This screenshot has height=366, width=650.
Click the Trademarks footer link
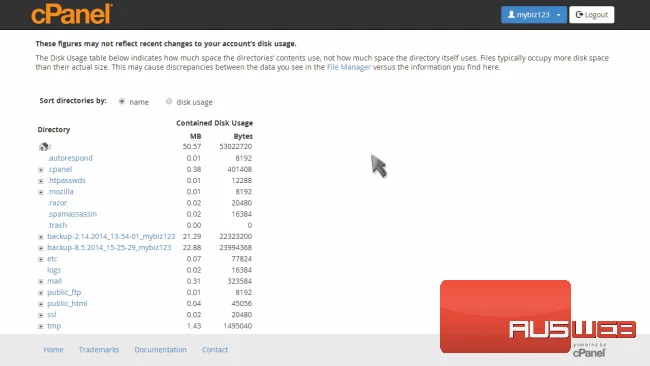coord(99,349)
